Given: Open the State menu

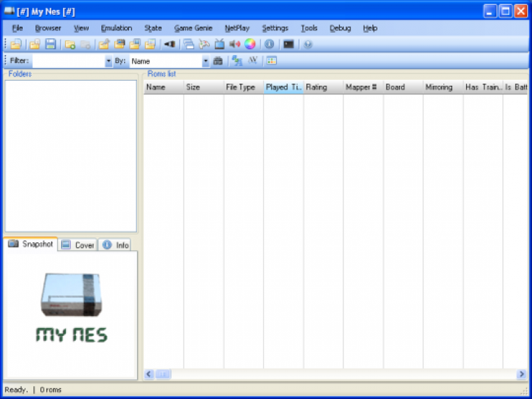Looking at the screenshot, I should tap(153, 28).
